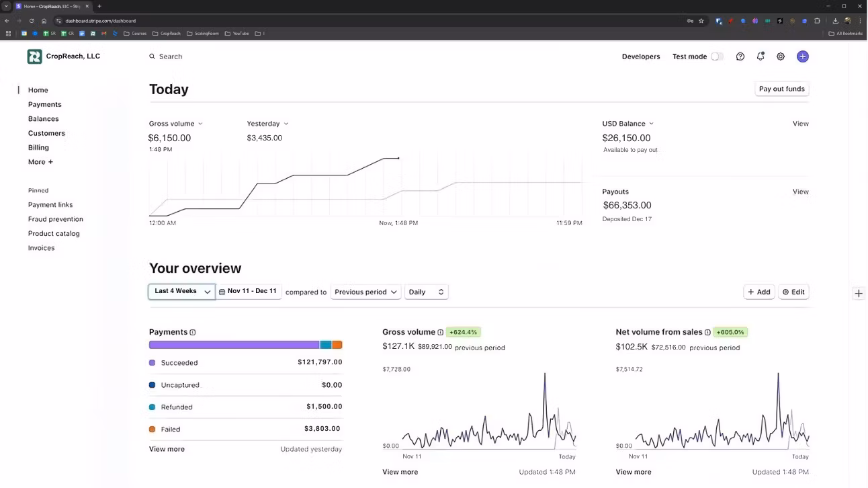Image resolution: width=868 pixels, height=488 pixels.
Task: Open the Daily interval selector
Action: pyautogui.click(x=426, y=292)
